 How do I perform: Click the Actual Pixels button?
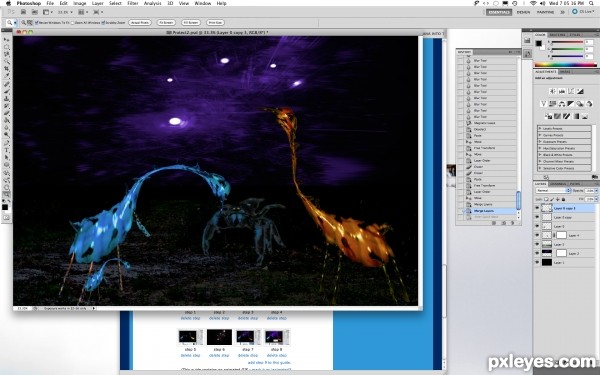coord(140,23)
